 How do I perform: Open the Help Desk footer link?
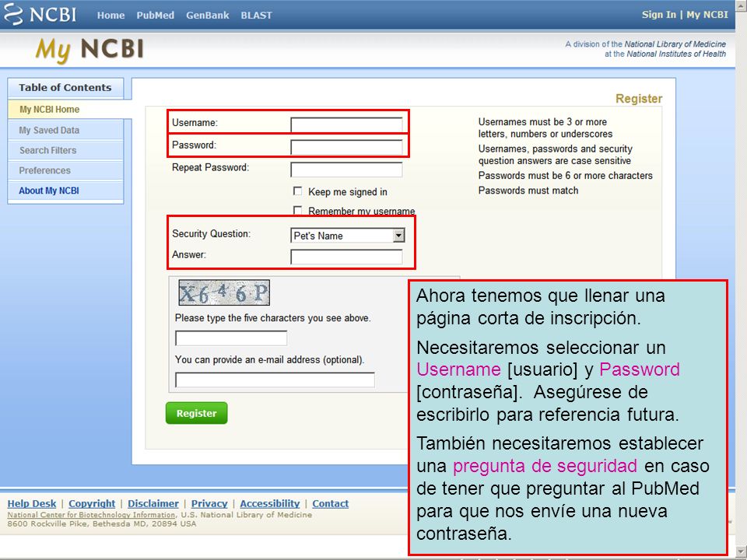point(31,503)
